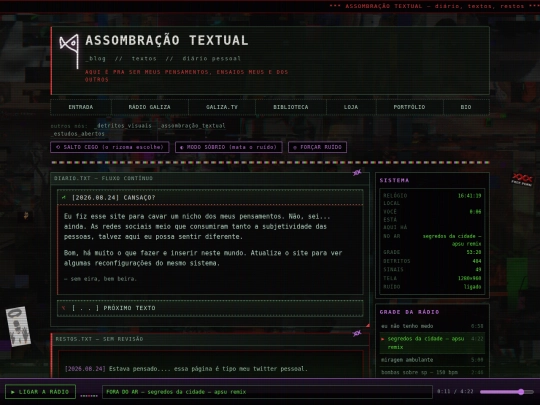The width and height of the screenshot is (540, 405).
Task: Toggle MODO SÓBRIO (mata o ruído)
Action: click(229, 147)
